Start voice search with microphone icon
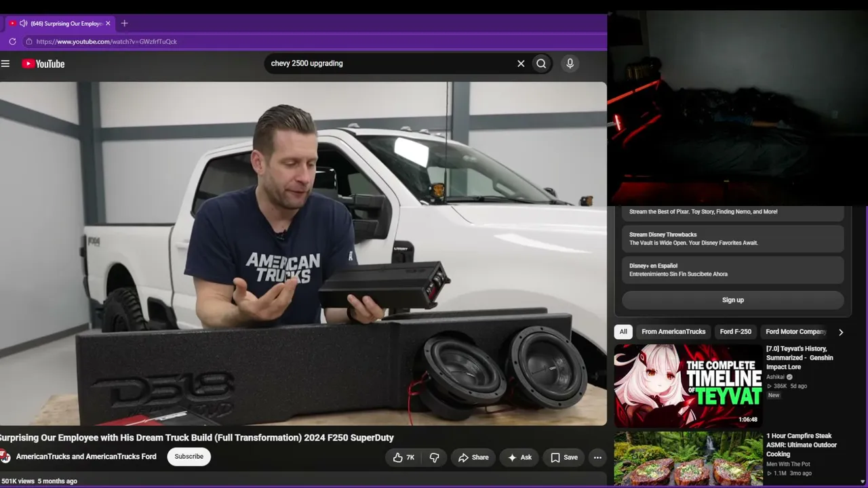The width and height of the screenshot is (868, 488). pyautogui.click(x=570, y=64)
